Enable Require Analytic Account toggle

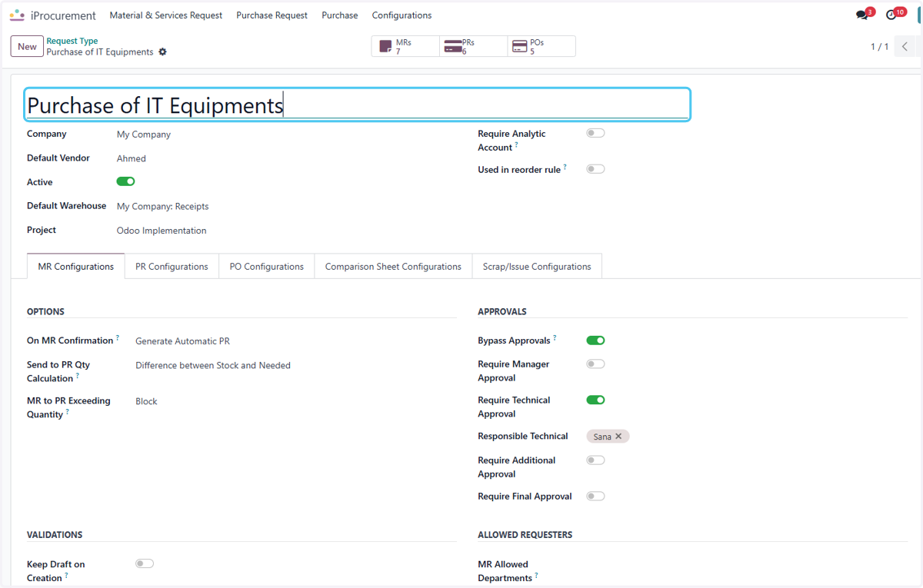click(596, 133)
